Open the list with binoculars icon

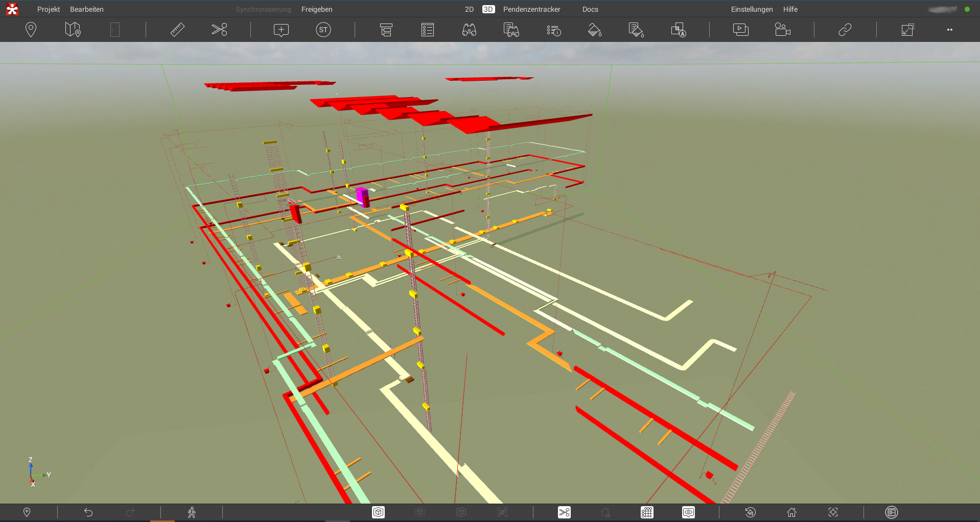click(x=511, y=30)
